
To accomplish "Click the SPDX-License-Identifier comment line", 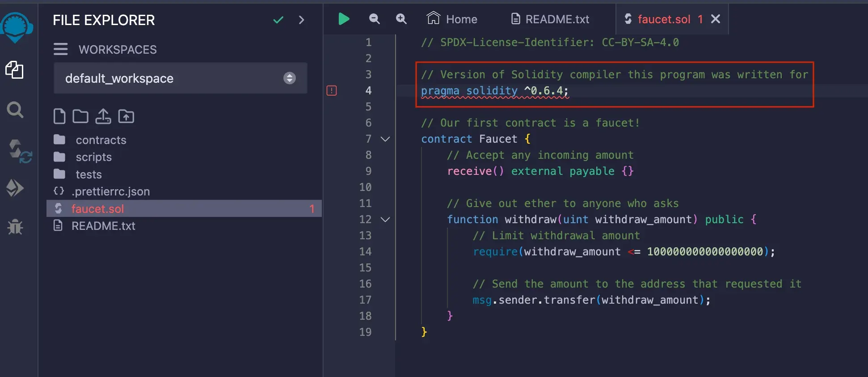I will coord(550,42).
